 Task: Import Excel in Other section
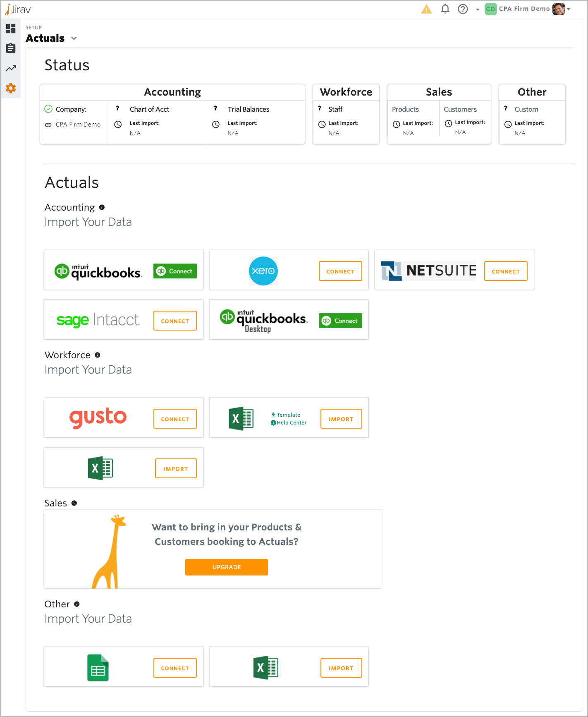341,668
